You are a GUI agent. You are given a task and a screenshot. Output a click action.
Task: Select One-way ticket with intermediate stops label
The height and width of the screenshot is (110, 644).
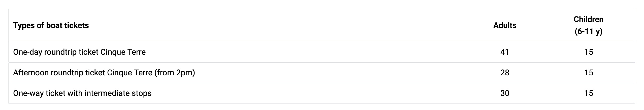click(x=82, y=93)
